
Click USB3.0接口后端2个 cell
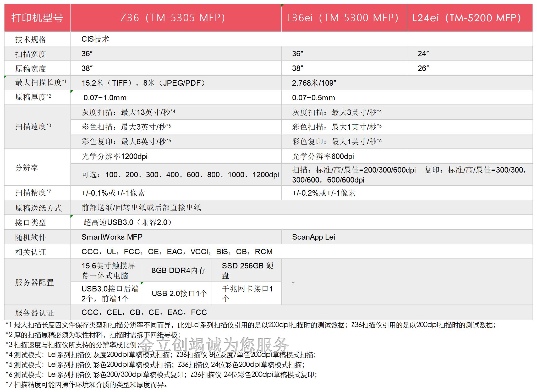(106, 294)
